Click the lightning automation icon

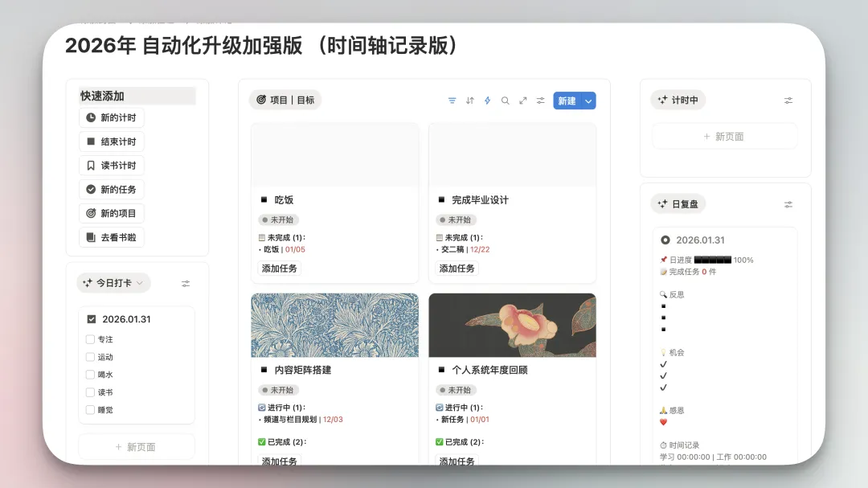click(x=488, y=100)
